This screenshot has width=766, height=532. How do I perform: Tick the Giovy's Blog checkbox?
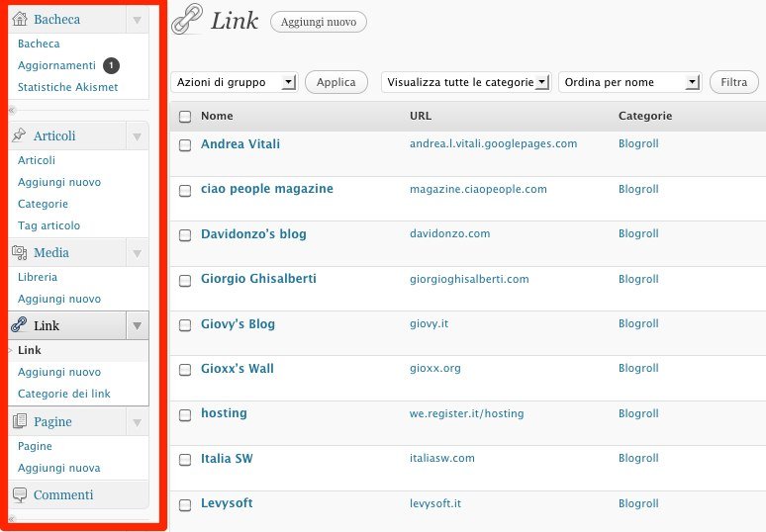185,325
